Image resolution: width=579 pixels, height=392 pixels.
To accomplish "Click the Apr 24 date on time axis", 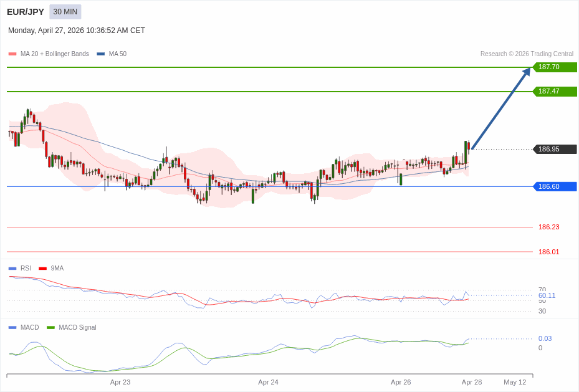I will (268, 382).
